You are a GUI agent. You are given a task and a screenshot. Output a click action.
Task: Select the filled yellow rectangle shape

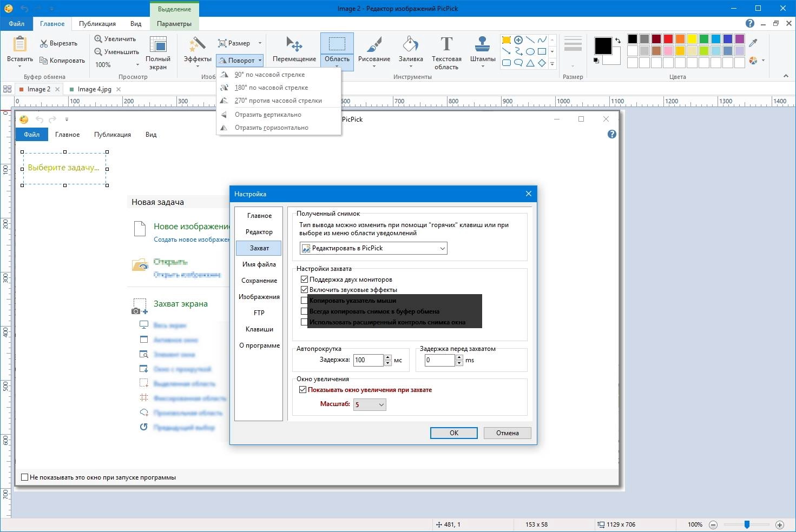[x=506, y=40]
